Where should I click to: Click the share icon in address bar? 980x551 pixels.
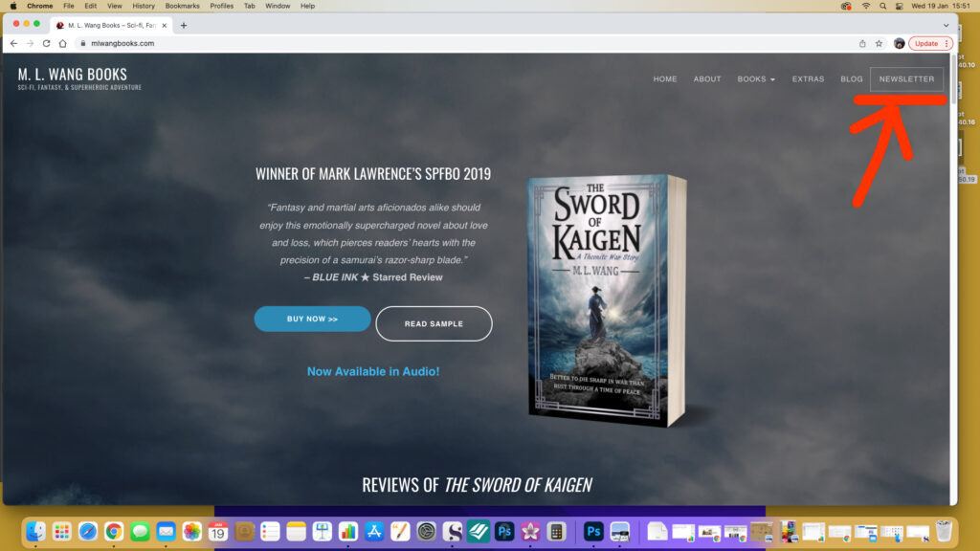[862, 43]
